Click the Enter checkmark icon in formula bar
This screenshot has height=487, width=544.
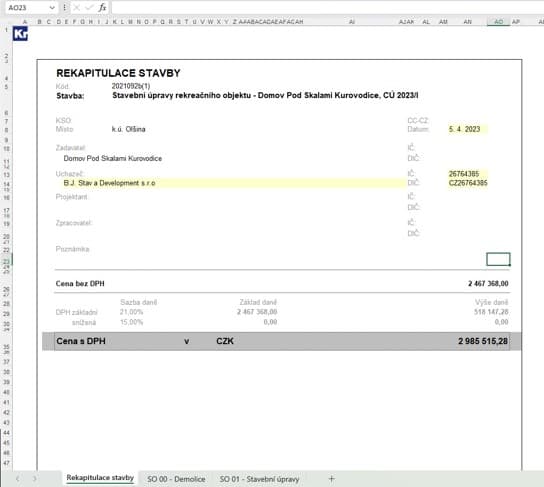(89, 7)
